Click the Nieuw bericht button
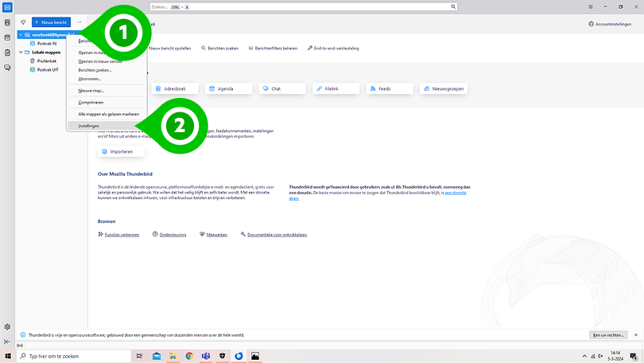 pos(52,22)
